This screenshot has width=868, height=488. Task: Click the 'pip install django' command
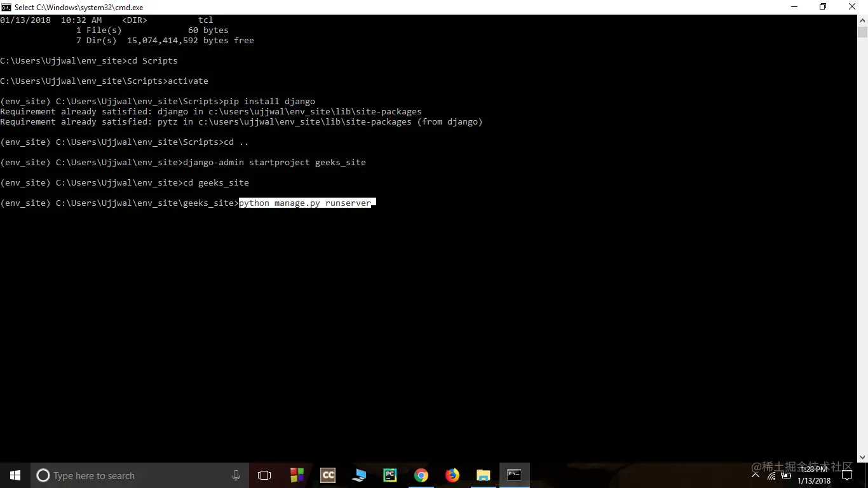tap(269, 101)
